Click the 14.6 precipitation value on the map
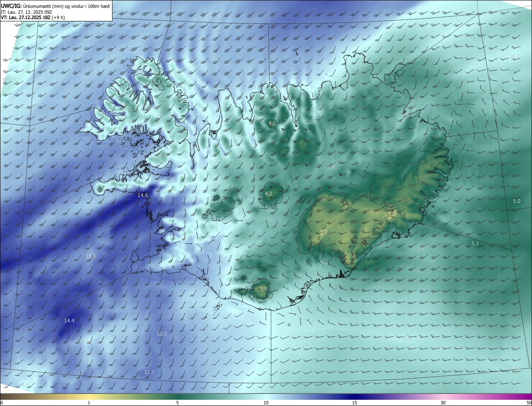 click(x=143, y=195)
